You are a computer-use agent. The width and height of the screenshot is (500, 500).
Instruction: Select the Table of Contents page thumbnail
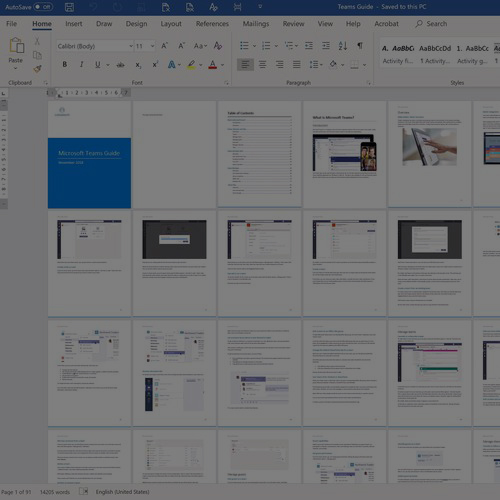coord(259,154)
